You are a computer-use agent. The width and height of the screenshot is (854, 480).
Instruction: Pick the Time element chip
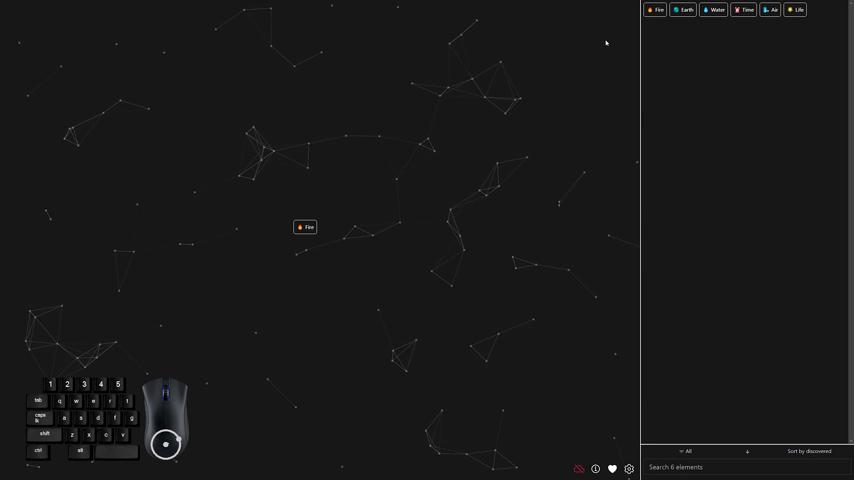[743, 10]
